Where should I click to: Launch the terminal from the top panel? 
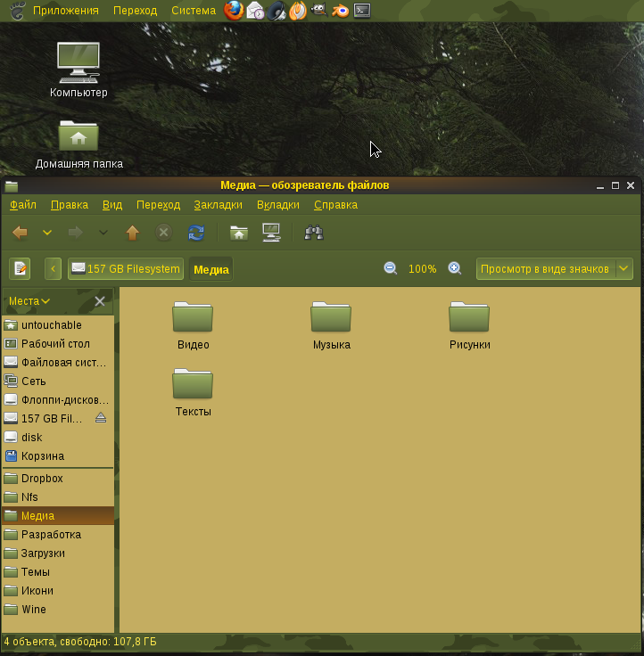(x=362, y=11)
